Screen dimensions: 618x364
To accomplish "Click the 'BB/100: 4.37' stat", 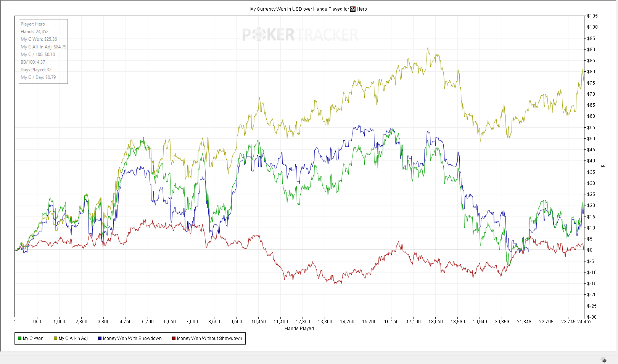I will (x=33, y=62).
